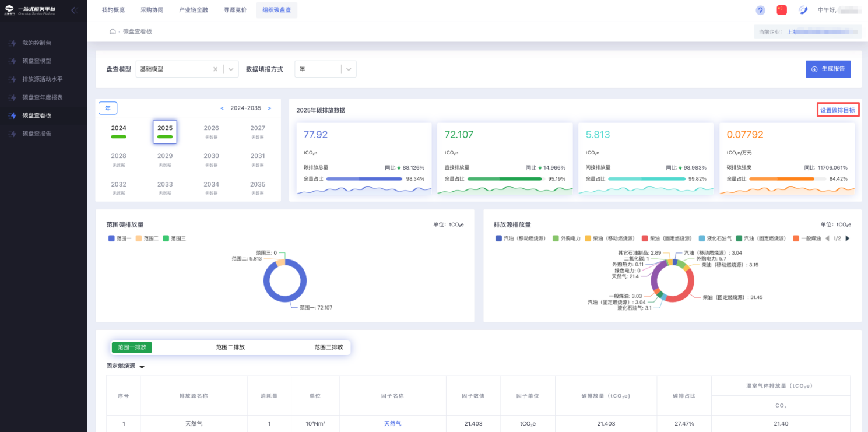Click 生成报告 button
The width and height of the screenshot is (868, 432).
pos(828,69)
